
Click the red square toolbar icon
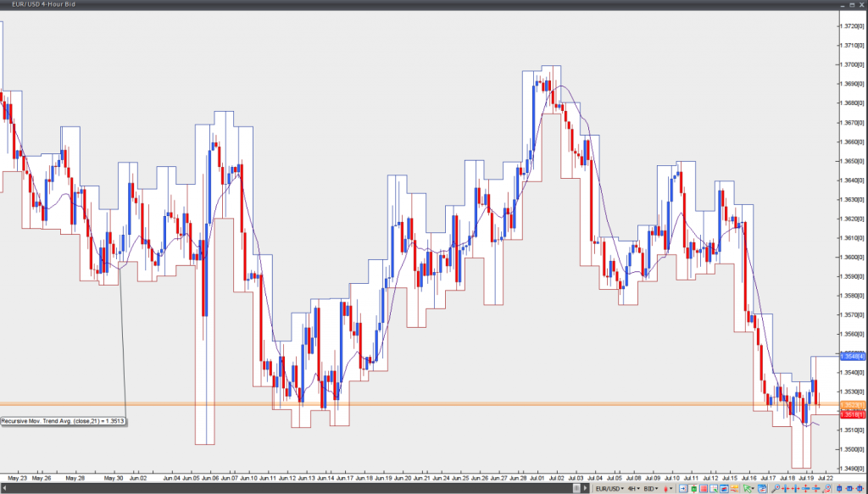tap(704, 488)
